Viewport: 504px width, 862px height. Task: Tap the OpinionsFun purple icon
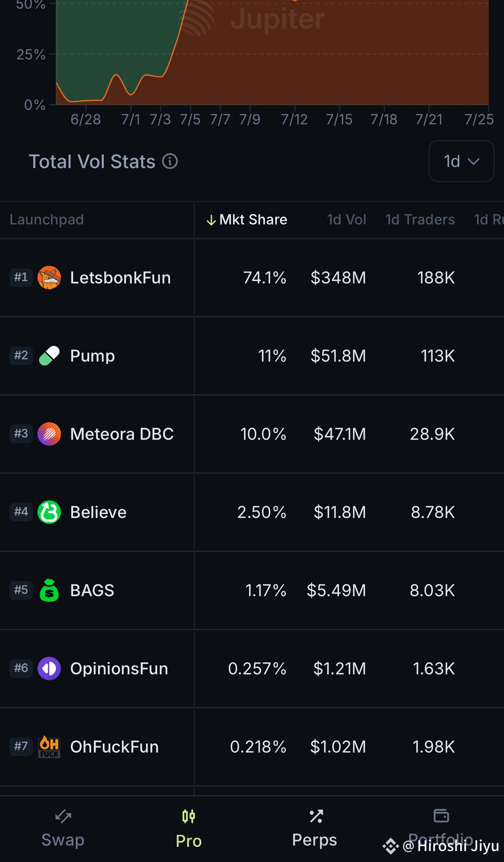(x=49, y=668)
